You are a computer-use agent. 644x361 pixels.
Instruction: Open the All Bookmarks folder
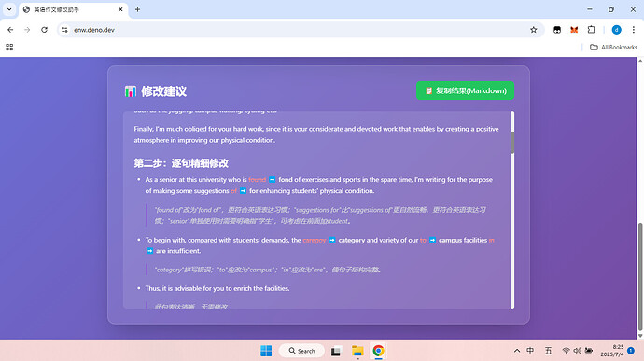pyautogui.click(x=613, y=48)
